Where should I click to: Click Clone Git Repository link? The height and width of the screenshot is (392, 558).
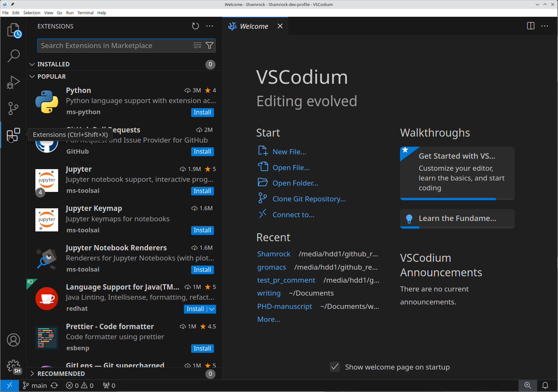tap(309, 199)
